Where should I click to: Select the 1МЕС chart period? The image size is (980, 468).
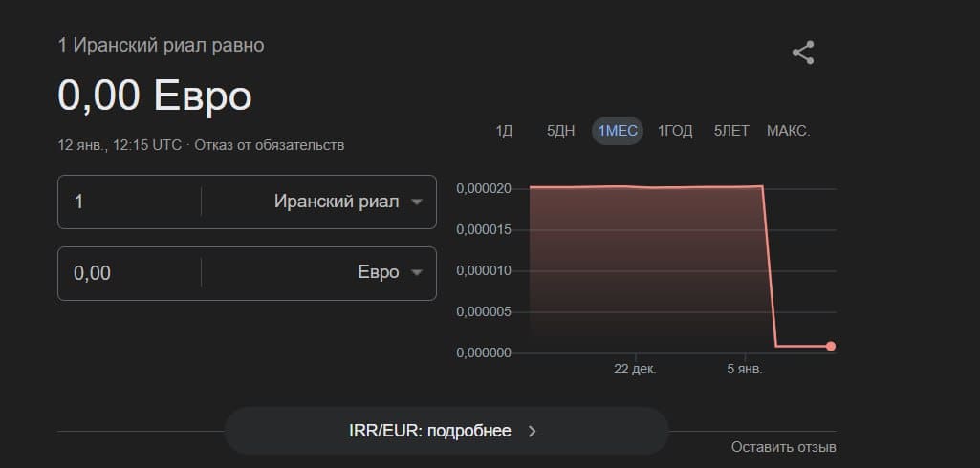[617, 131]
